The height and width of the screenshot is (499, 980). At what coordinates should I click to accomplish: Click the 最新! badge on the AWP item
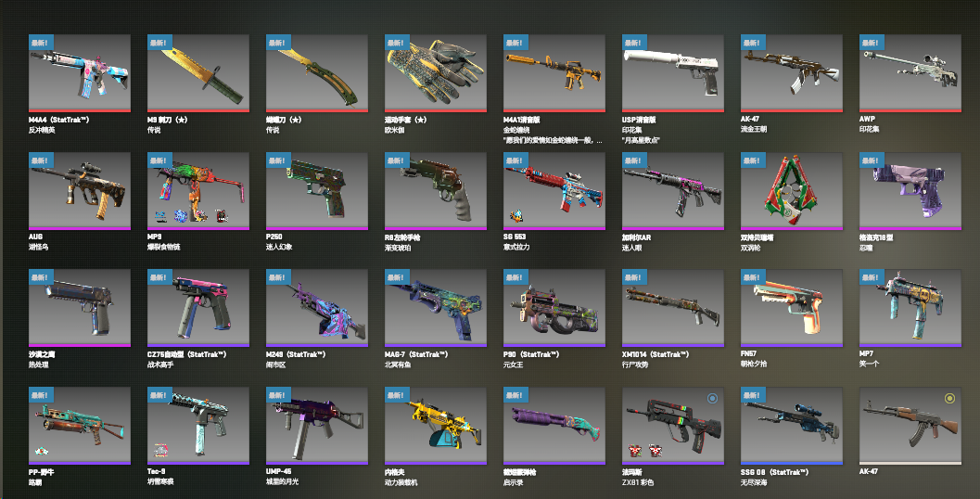coord(872,43)
